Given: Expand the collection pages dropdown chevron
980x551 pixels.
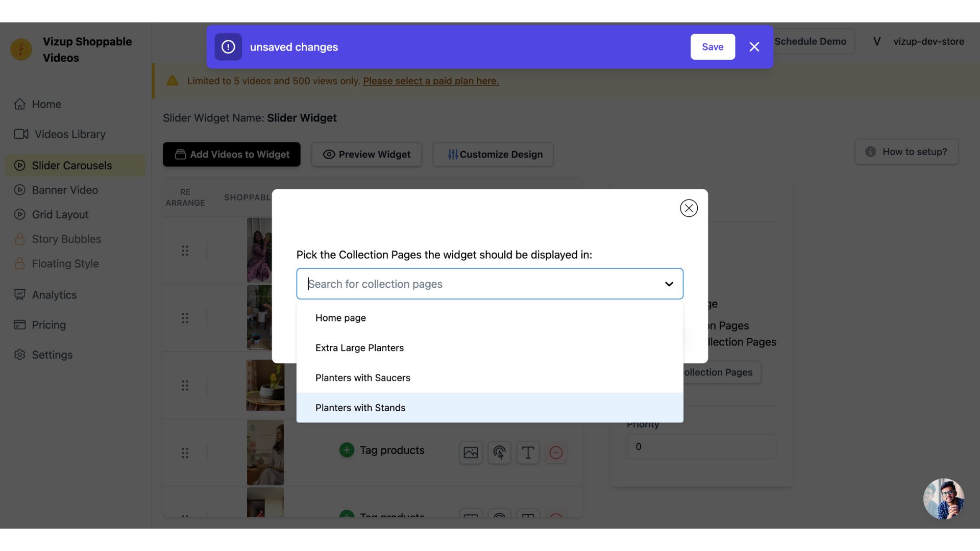Looking at the screenshot, I should [669, 284].
